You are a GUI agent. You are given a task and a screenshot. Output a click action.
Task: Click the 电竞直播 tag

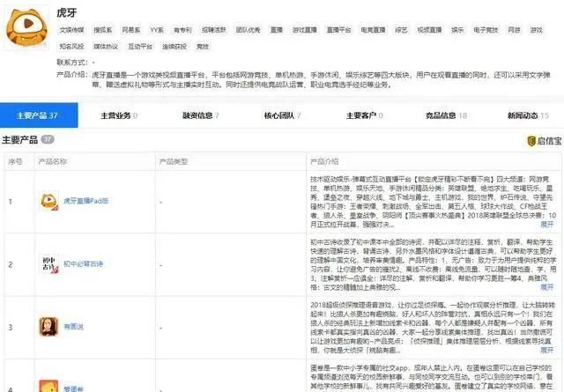point(373,30)
